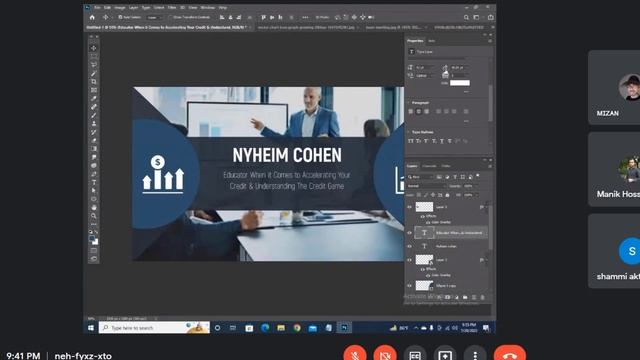
Task: Open layer filter Kind dropdown
Action: click(x=420, y=177)
